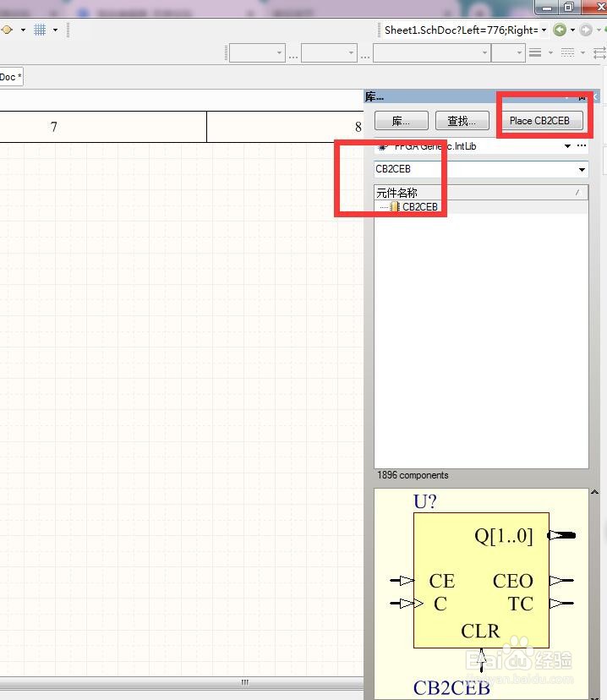Click the up arrow of the preview scrollbar
607x700 pixels.
(x=594, y=492)
